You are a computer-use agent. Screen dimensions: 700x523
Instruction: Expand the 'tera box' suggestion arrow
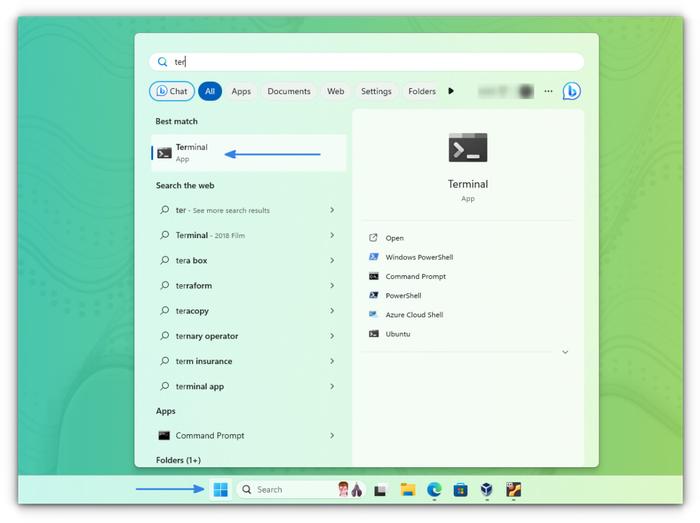tap(332, 260)
